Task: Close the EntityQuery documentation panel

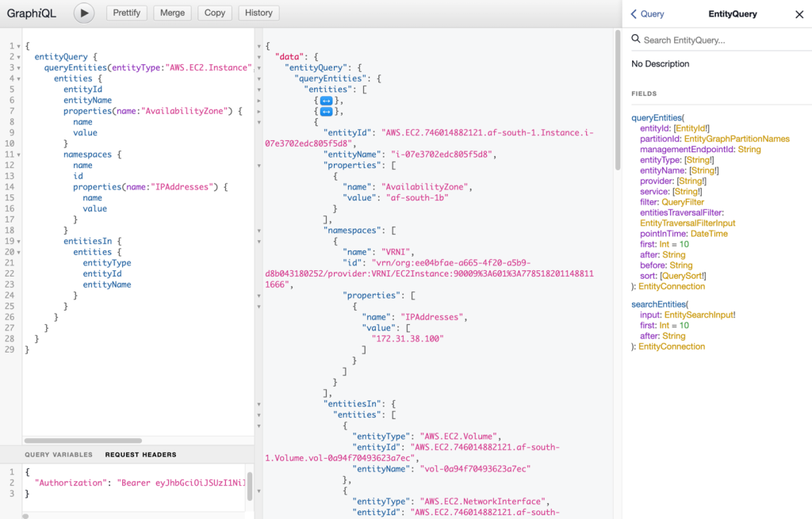Action: tap(799, 14)
